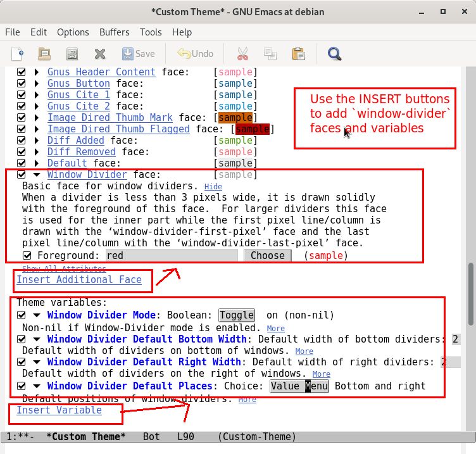The width and height of the screenshot is (476, 454).
Task: Uncheck Window Divider Default Right Width checkbox
Action: point(22,362)
